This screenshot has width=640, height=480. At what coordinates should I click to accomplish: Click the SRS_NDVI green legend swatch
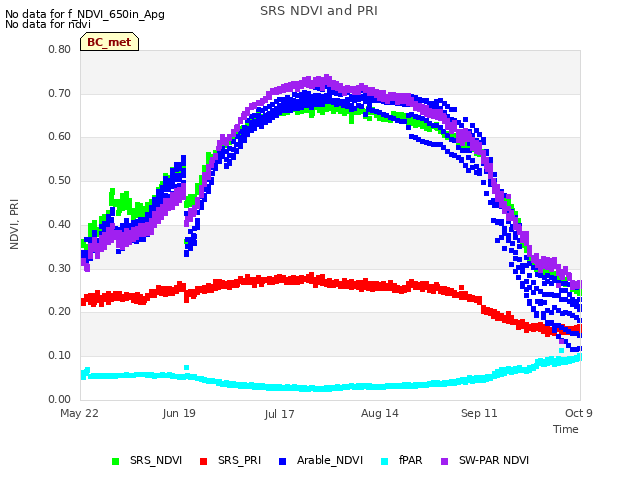116,462
